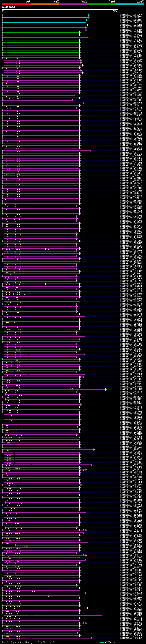Click the '=100char.' scale legend
Viewport: 146px width, 644px height.
[x=109, y=642]
